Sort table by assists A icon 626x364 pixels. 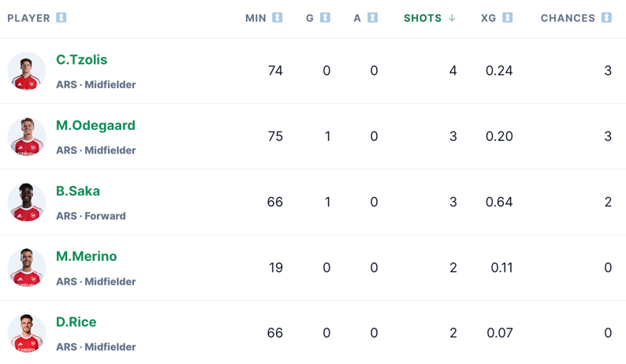tap(372, 17)
